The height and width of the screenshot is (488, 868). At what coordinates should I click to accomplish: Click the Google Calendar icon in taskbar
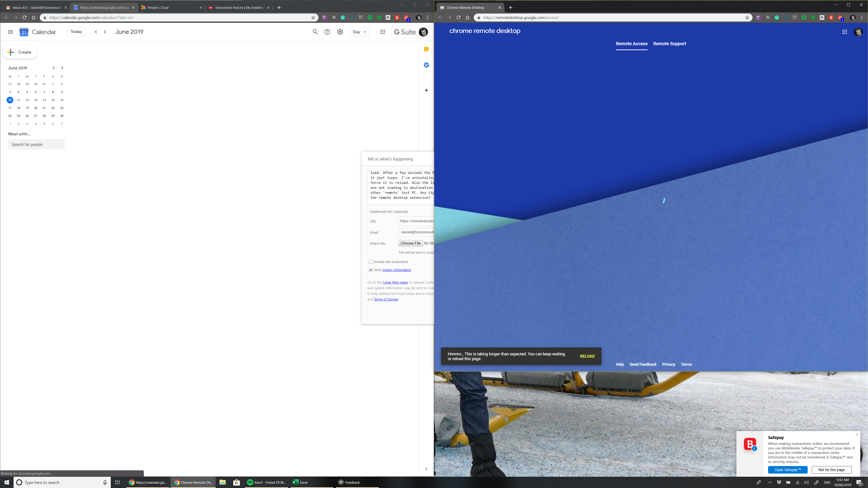point(147,482)
